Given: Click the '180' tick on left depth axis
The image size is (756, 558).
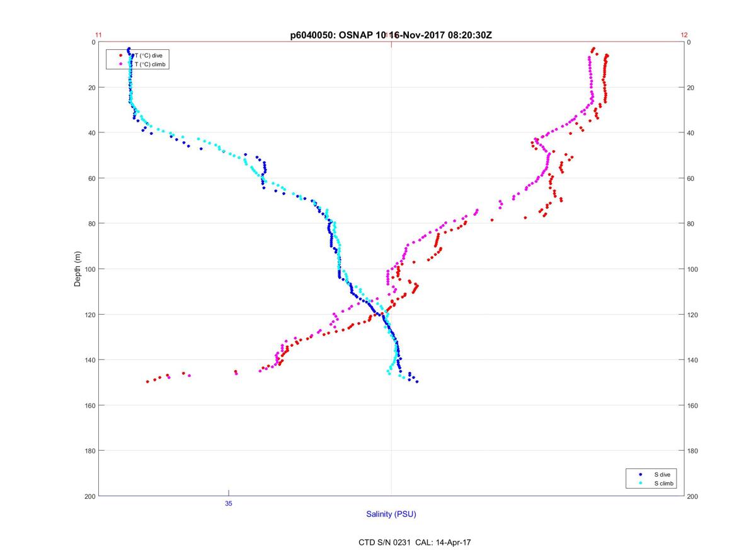Looking at the screenshot, I should coord(90,451).
